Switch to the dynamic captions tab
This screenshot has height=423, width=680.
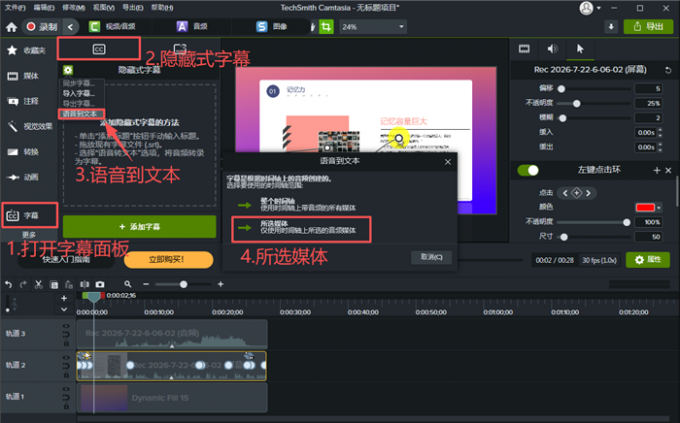tap(180, 49)
